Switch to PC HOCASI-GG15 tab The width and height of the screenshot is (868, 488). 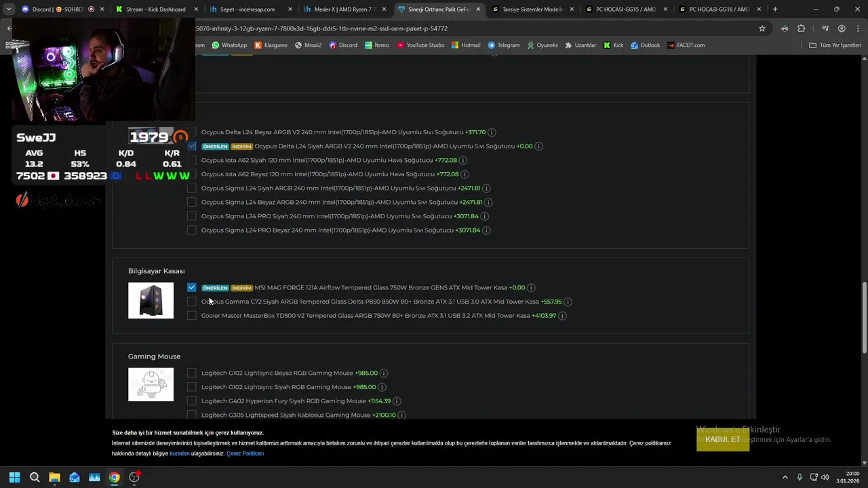point(625,9)
